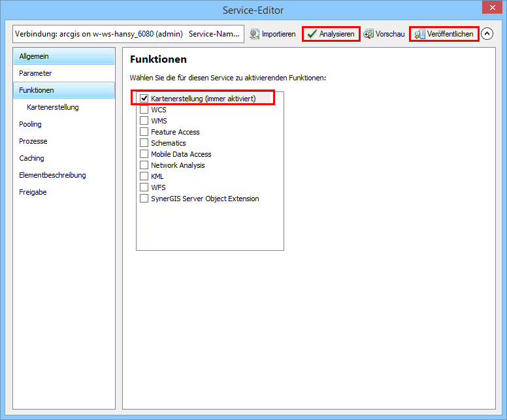Open the Prozesse page
Screen dimensions: 507x420
(64, 141)
